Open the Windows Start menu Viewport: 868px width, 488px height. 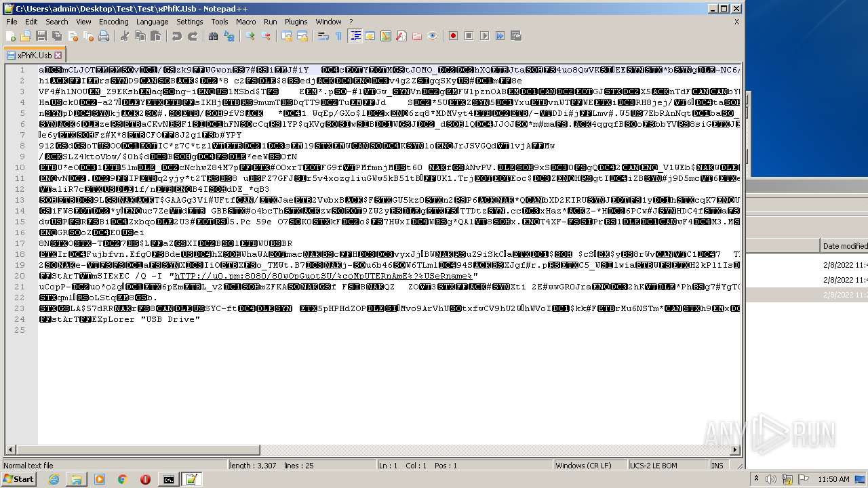coord(19,479)
